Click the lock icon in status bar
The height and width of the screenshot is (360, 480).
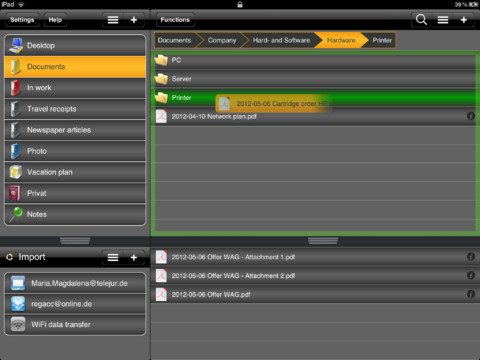[240, 4]
